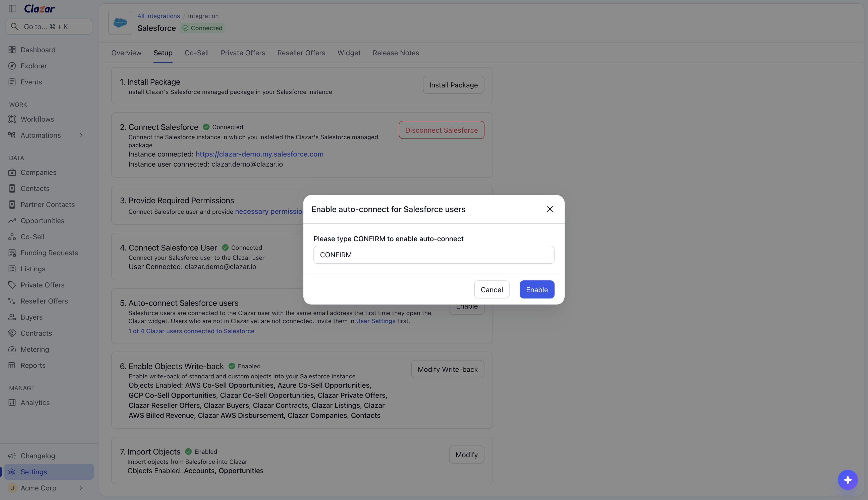Click the Listings icon in sidebar
The height and width of the screenshot is (500, 868).
click(x=12, y=269)
